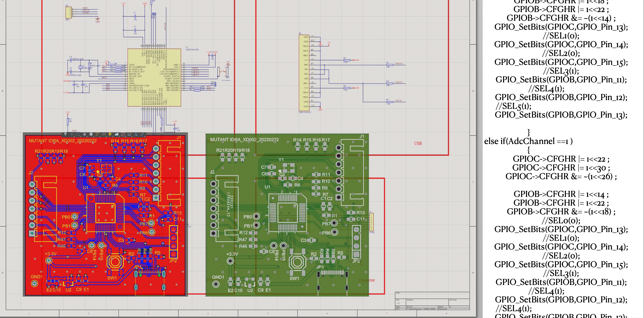The image size is (644, 318).
Task: Click the schematic title block
Action: point(432,301)
